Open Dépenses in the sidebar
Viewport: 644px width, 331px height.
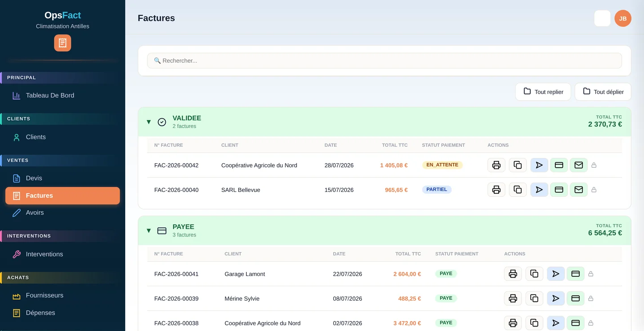tap(63, 313)
